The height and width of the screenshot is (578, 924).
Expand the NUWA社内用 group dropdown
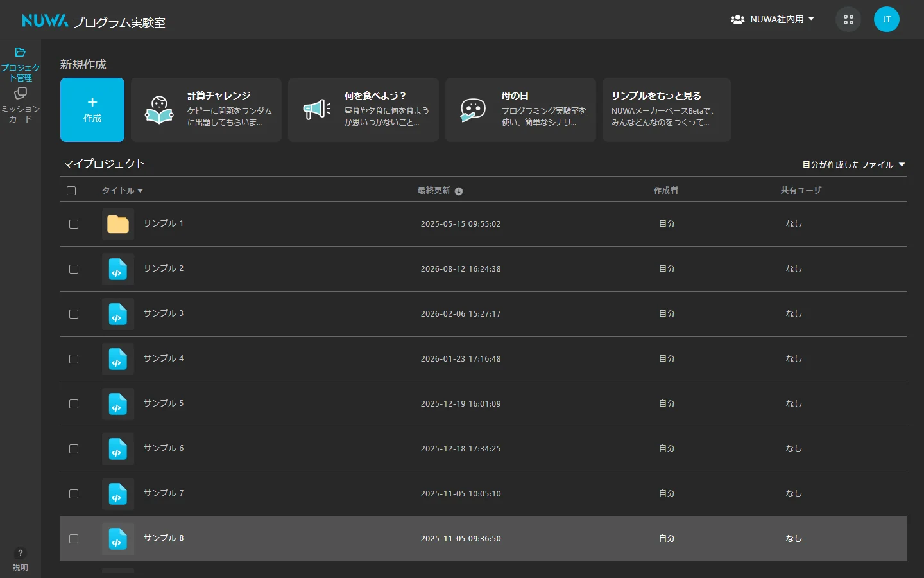[x=773, y=19]
